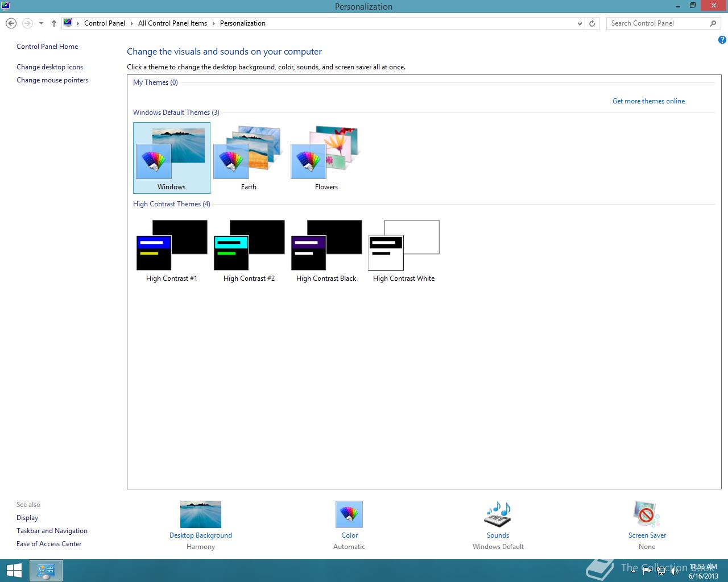Navigate to Control Panel breadcrumb
The width and height of the screenshot is (728, 582).
[x=105, y=23]
